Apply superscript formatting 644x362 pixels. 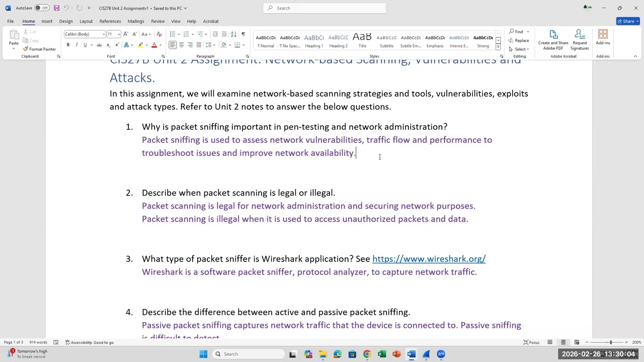tap(116, 45)
